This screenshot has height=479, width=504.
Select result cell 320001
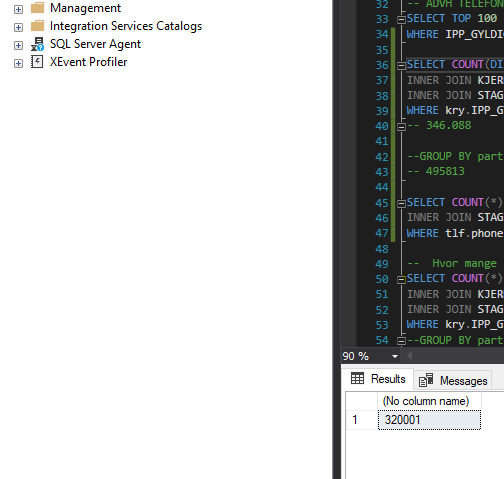429,420
